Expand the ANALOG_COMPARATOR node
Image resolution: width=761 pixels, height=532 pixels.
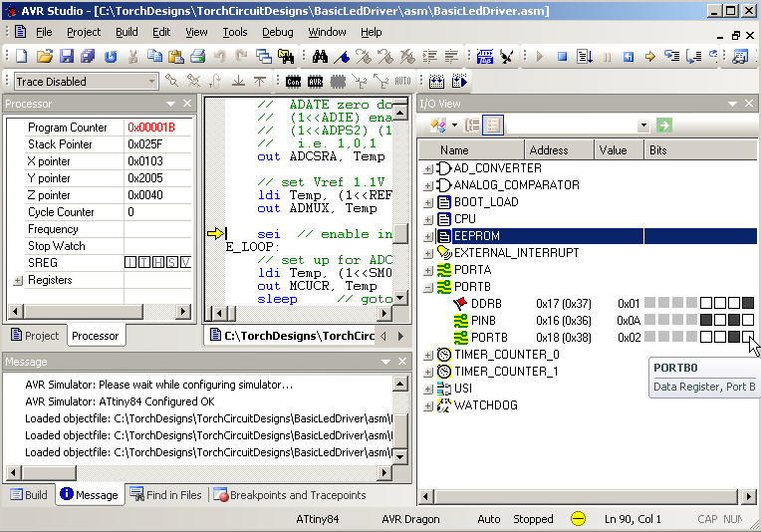427,186
